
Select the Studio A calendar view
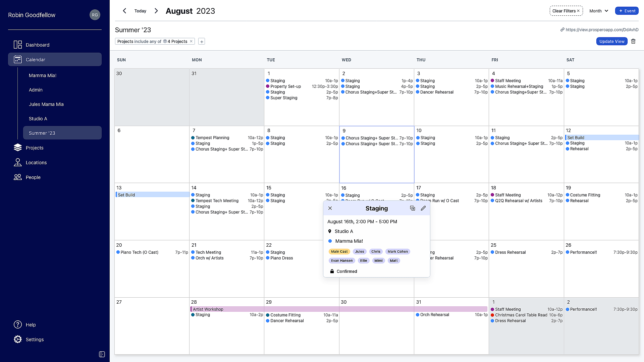[x=38, y=119]
